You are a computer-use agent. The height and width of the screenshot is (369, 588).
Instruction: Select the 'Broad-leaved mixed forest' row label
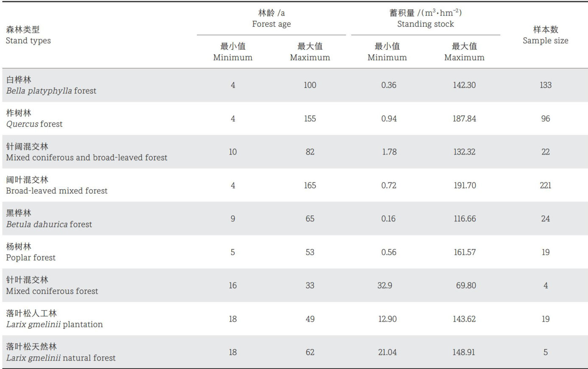click(x=57, y=191)
